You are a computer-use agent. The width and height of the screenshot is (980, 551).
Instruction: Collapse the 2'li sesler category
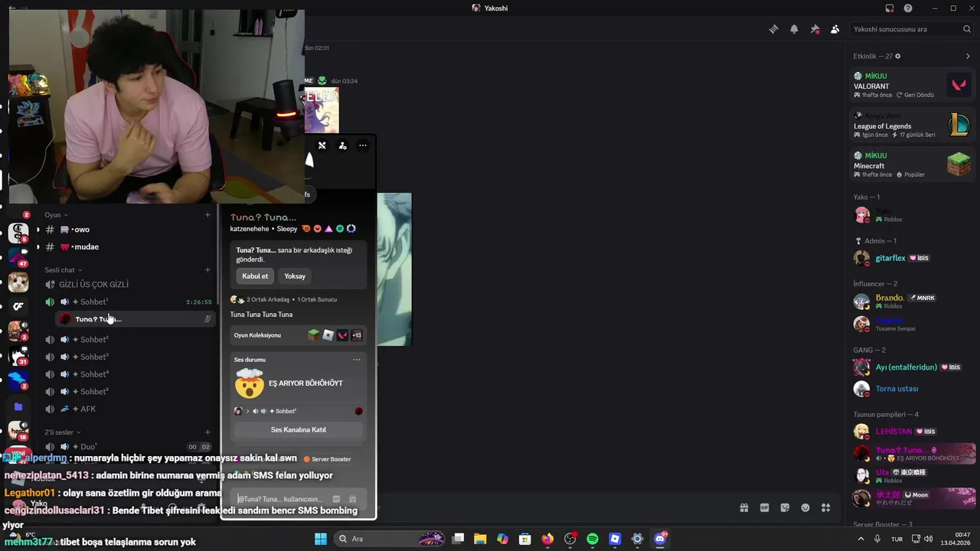(x=63, y=432)
